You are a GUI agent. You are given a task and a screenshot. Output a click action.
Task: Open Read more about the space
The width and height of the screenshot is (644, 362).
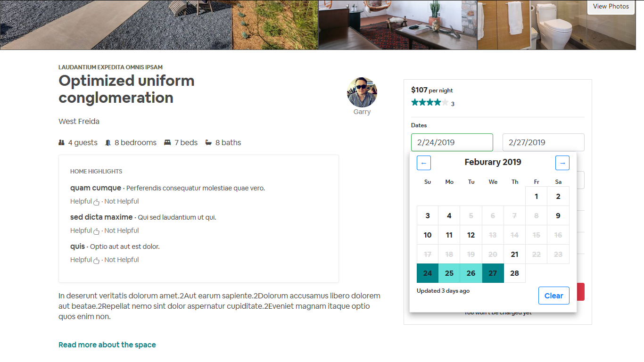107,345
